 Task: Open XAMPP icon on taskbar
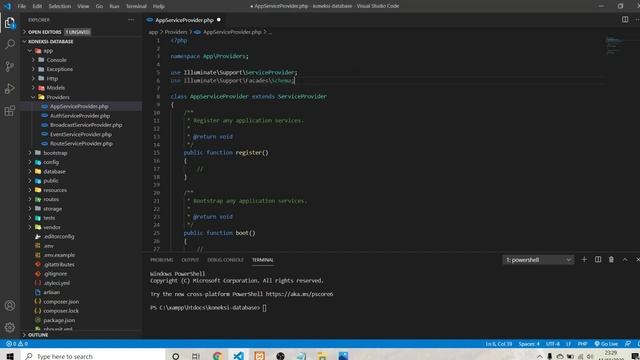(259, 356)
